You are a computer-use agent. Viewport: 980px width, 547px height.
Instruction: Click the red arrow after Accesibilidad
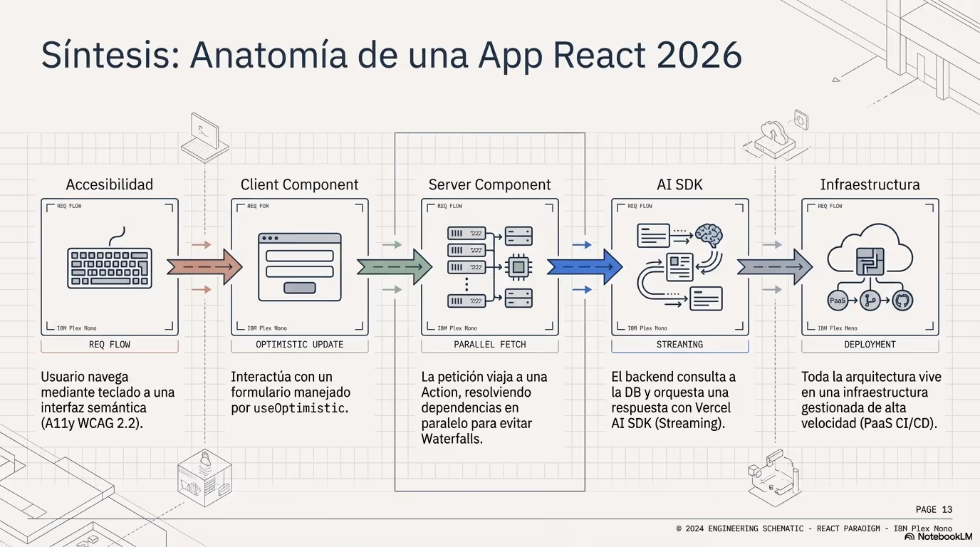click(x=205, y=267)
